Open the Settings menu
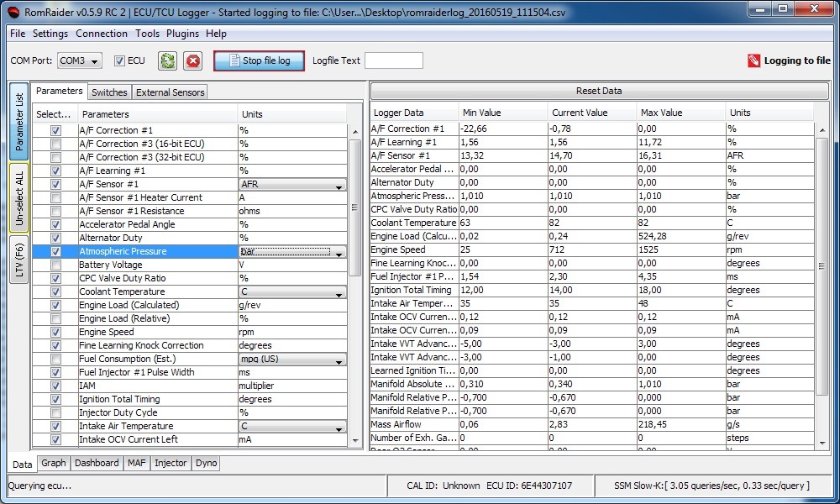 click(50, 34)
